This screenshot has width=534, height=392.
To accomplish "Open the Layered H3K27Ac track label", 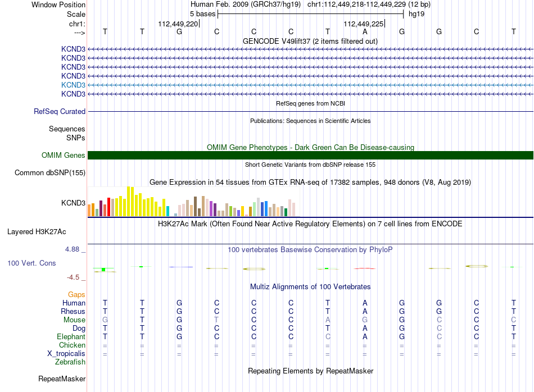I will click(37, 232).
